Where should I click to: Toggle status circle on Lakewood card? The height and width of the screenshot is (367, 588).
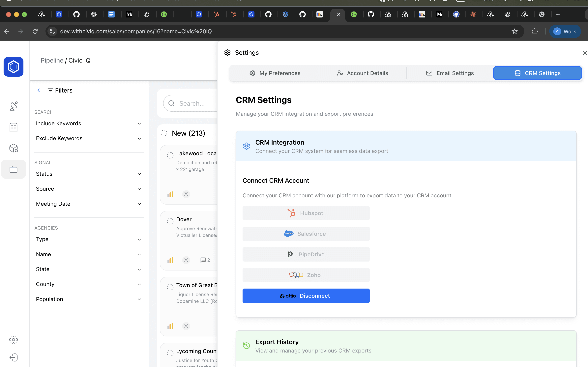coord(170,155)
